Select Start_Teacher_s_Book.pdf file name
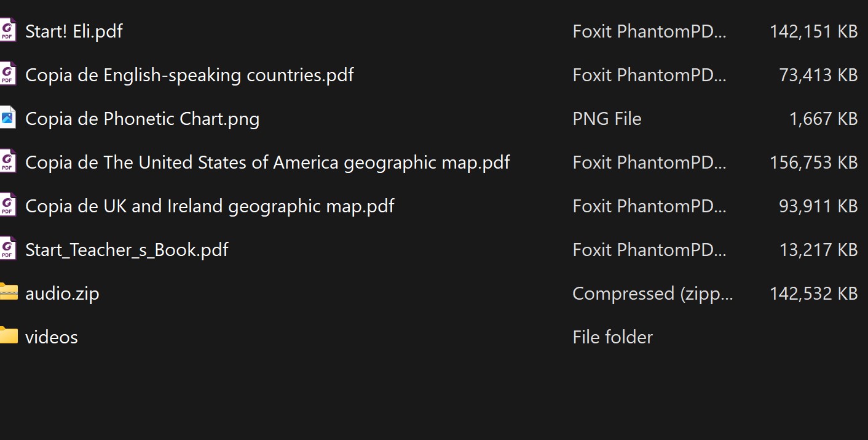This screenshot has height=440, width=868. tap(127, 250)
